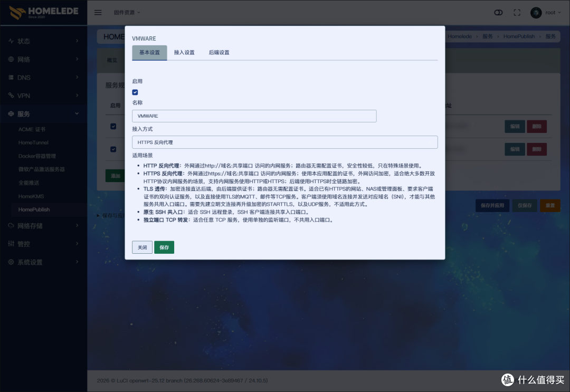570x392 pixels.
Task: Click the root user avatar
Action: pos(536,13)
